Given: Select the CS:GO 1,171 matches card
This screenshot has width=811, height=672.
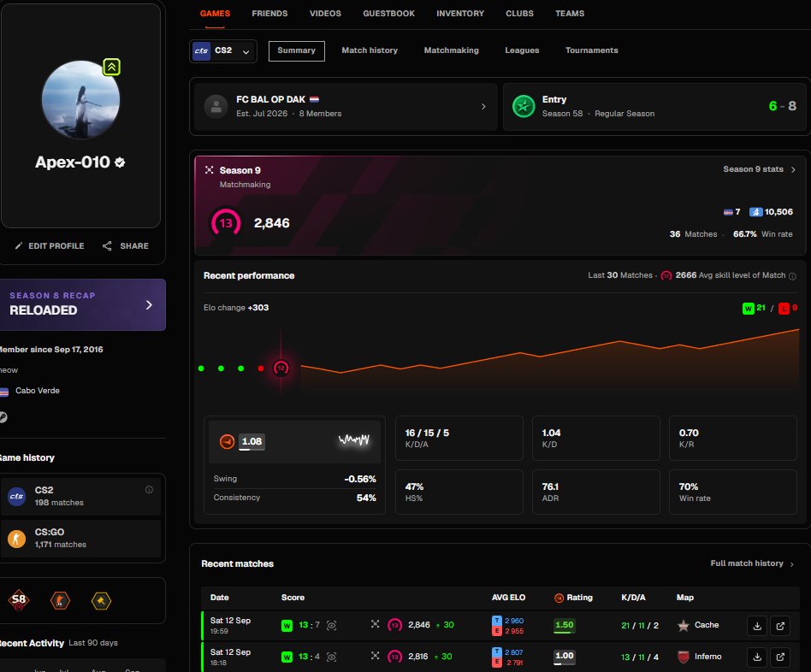Looking at the screenshot, I should click(x=80, y=538).
